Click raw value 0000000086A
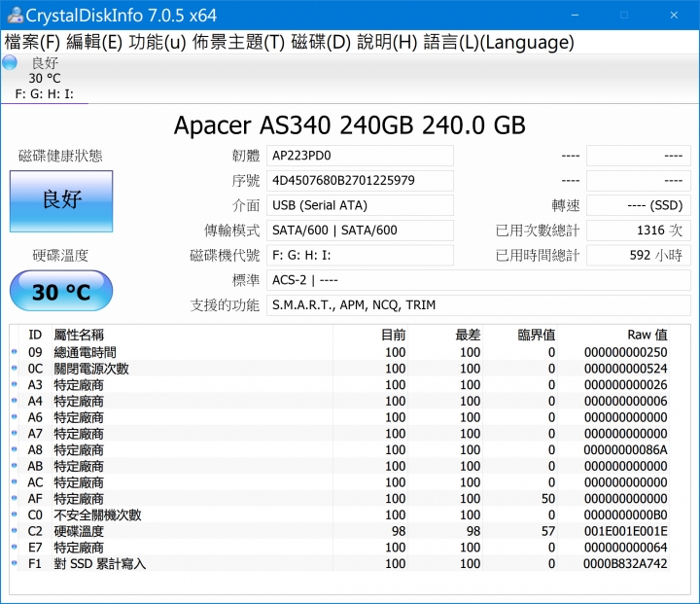Screen dimensions: 700x604 625,450
